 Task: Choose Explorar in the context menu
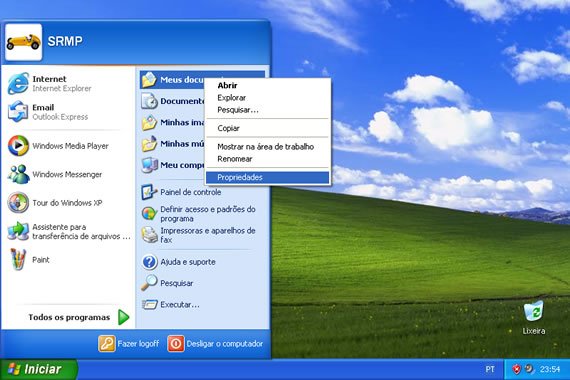click(x=268, y=98)
